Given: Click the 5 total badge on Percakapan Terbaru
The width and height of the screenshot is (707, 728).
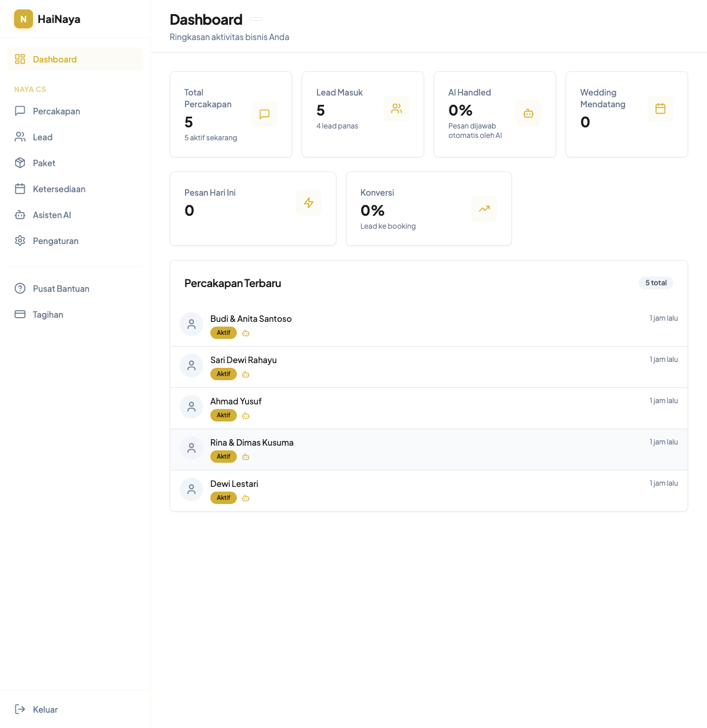Looking at the screenshot, I should (656, 283).
